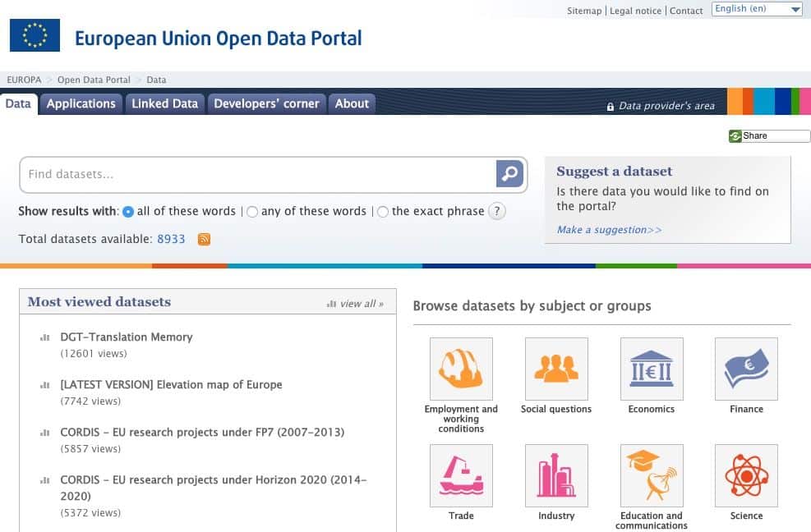Image resolution: width=811 pixels, height=532 pixels.
Task: Click the 'European Union Open Data Portal' title
Action: pos(219,39)
